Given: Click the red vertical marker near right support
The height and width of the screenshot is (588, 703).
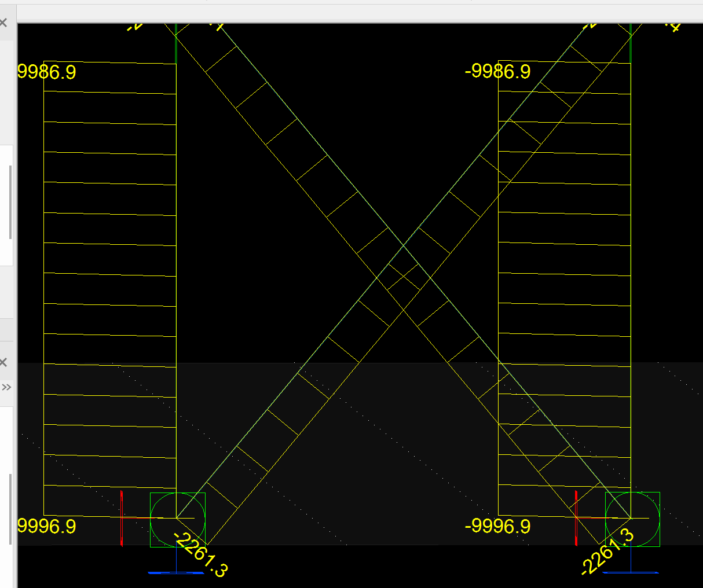Looking at the screenshot, I should click(577, 518).
